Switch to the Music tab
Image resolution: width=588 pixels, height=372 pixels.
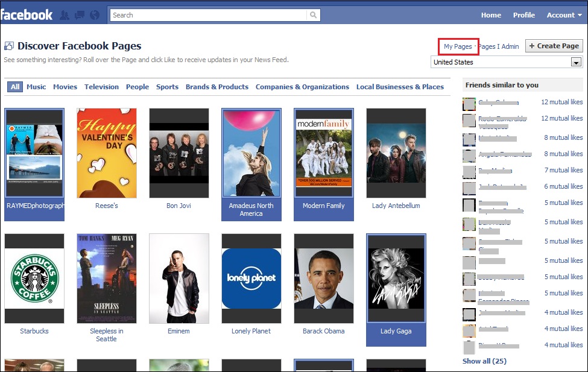click(36, 87)
